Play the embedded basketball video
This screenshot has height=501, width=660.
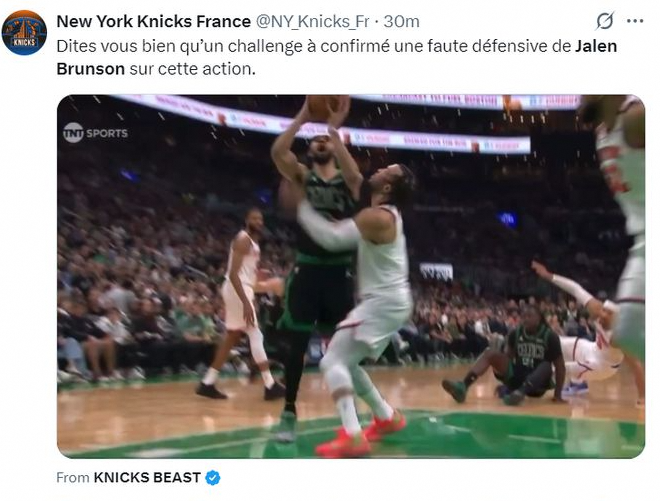click(x=351, y=276)
